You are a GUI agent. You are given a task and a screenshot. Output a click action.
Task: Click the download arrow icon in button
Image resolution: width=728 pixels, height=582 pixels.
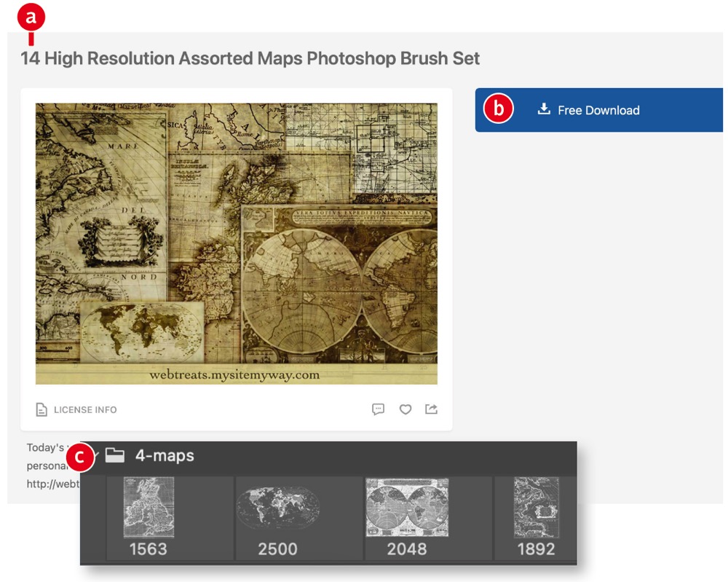pyautogui.click(x=544, y=109)
